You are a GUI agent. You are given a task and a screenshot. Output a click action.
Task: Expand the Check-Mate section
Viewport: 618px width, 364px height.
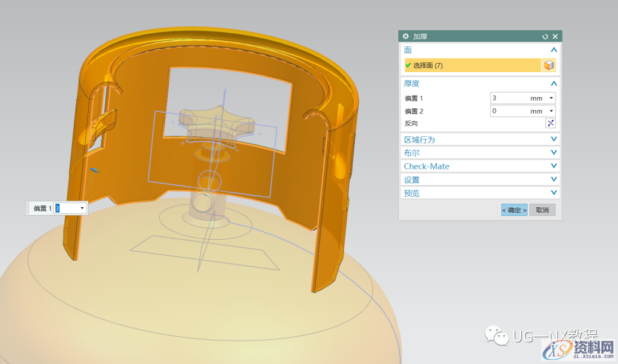click(553, 166)
